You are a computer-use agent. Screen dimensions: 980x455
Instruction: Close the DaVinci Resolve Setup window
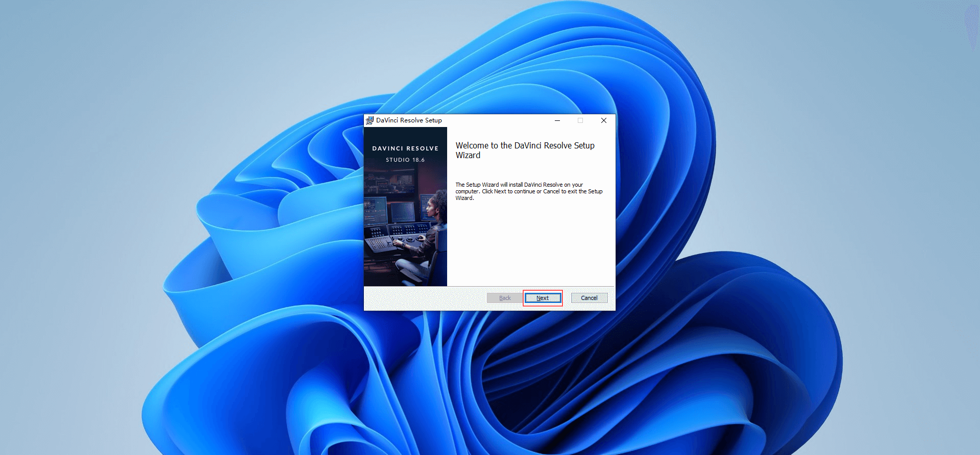pos(603,120)
